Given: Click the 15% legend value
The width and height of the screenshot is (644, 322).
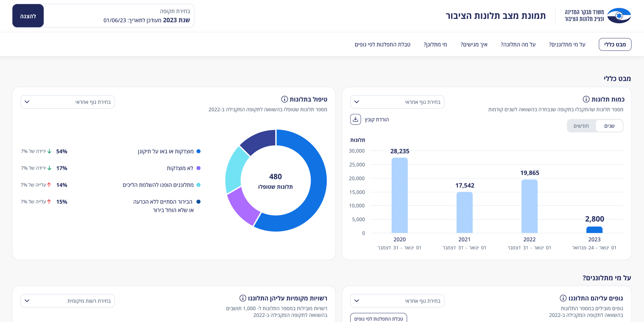Looking at the screenshot, I should (x=62, y=202).
